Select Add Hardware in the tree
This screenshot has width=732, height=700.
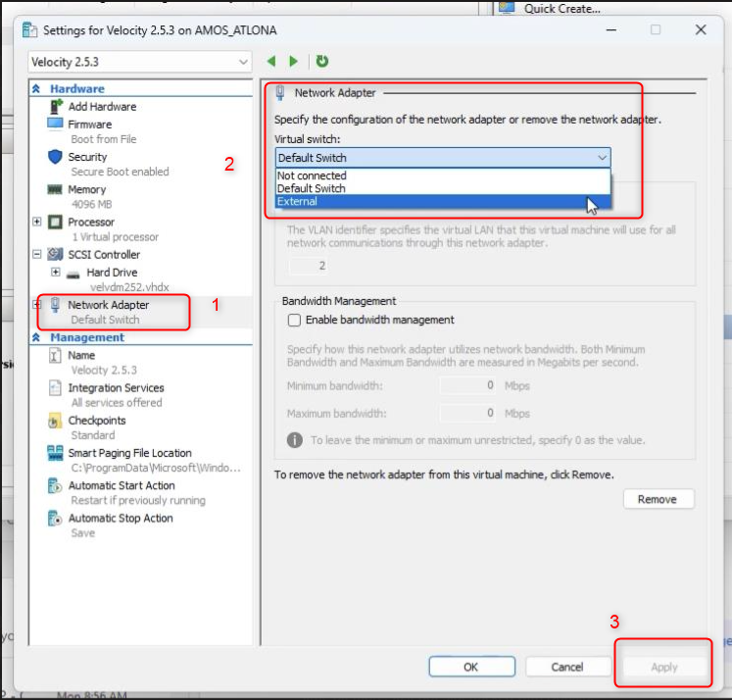[x=102, y=107]
